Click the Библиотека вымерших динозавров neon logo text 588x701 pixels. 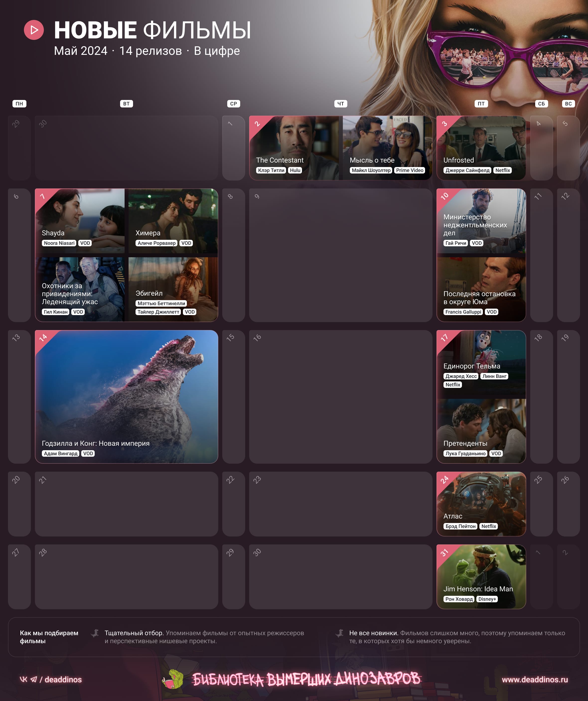click(x=307, y=679)
